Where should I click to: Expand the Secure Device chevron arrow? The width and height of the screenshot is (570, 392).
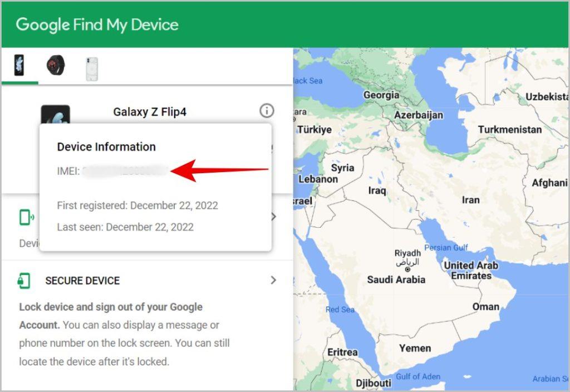click(273, 280)
